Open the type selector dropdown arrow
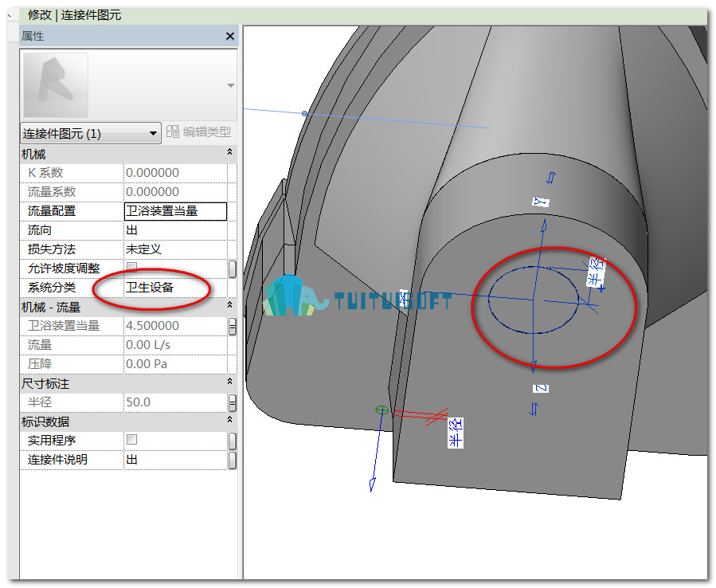This screenshot has height=588, width=716. pos(231,85)
